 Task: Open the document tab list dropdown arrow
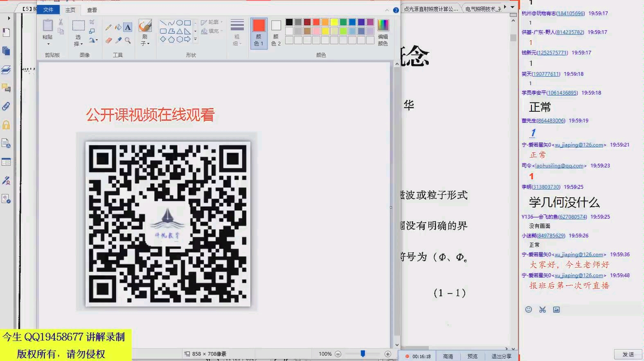(512, 7)
